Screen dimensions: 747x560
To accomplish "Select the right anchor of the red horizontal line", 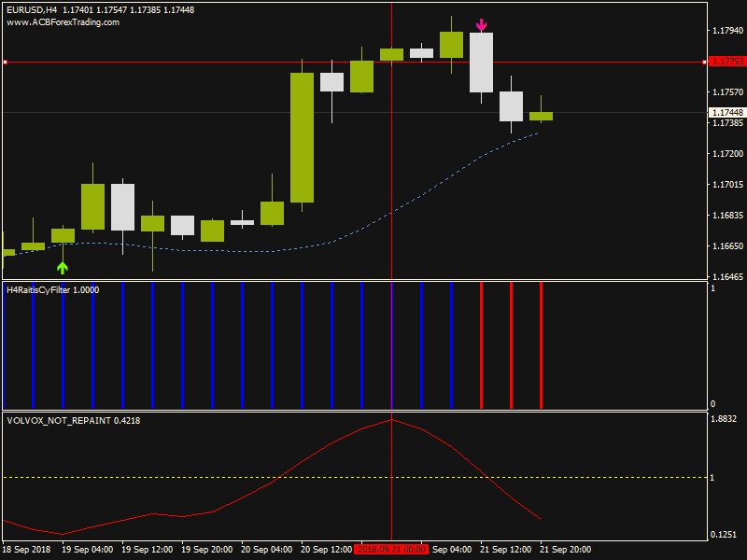I will (704, 63).
